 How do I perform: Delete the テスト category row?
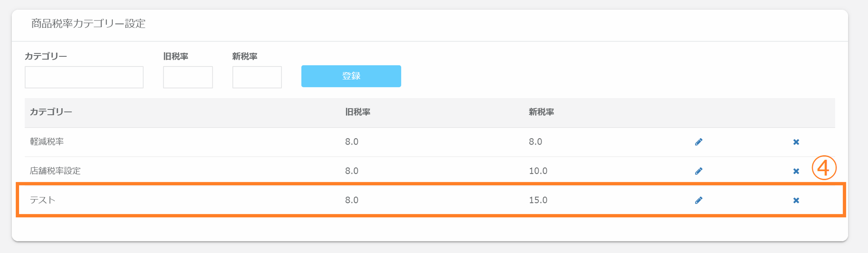point(796,200)
